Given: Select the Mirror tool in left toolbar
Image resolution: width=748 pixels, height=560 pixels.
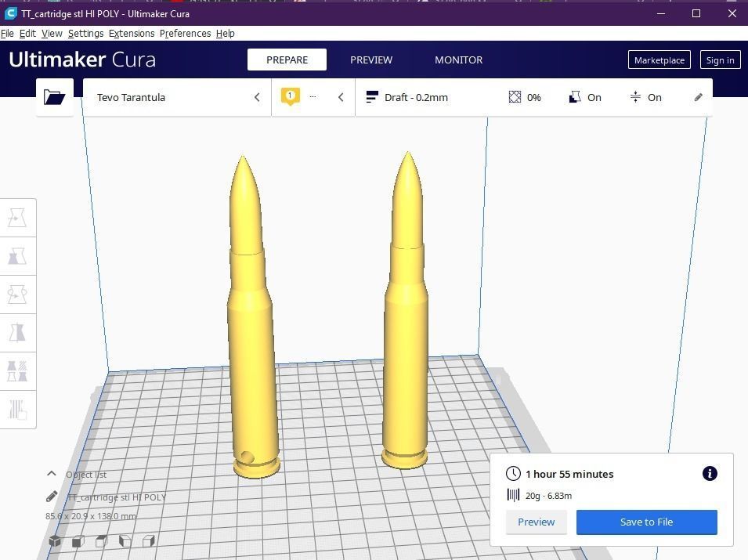Looking at the screenshot, I should click(18, 333).
